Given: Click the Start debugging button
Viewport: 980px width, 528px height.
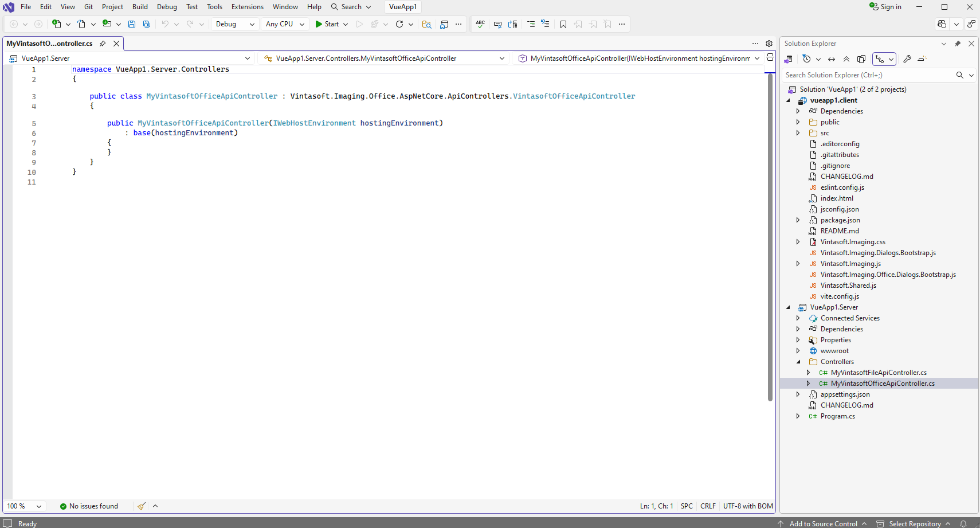Looking at the screenshot, I should pyautogui.click(x=327, y=24).
